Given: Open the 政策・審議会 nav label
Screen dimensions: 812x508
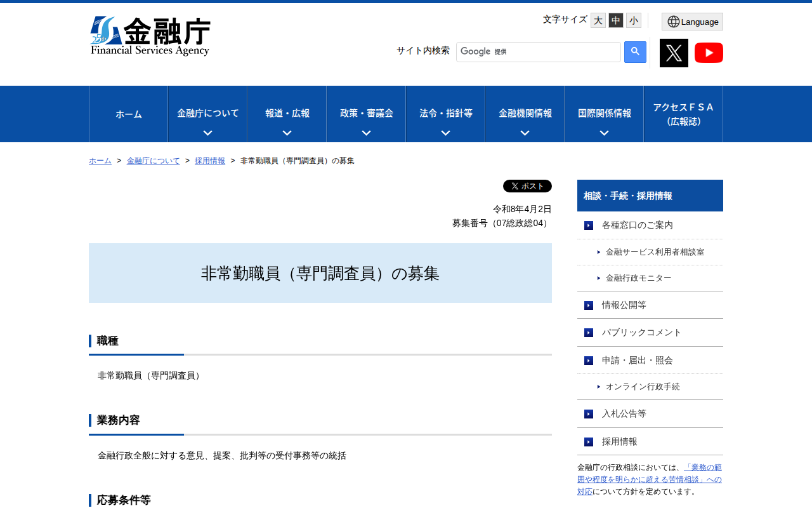Looking at the screenshot, I should point(366,113).
